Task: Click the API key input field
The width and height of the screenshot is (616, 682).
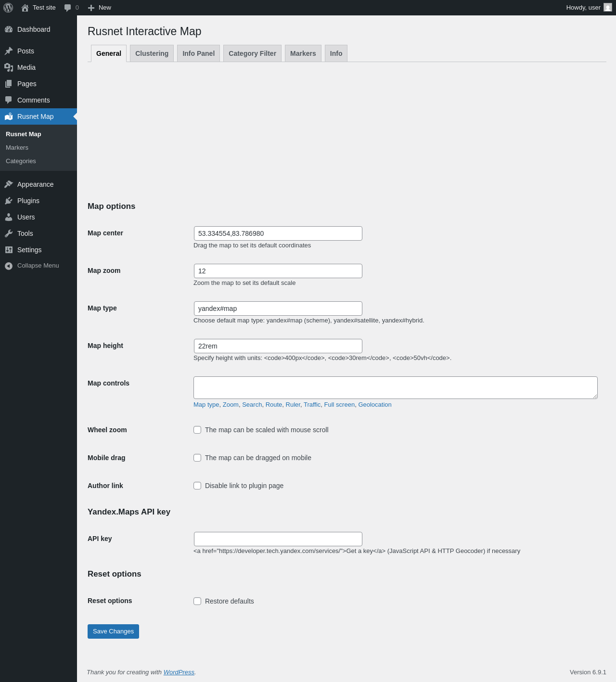Action: click(278, 539)
